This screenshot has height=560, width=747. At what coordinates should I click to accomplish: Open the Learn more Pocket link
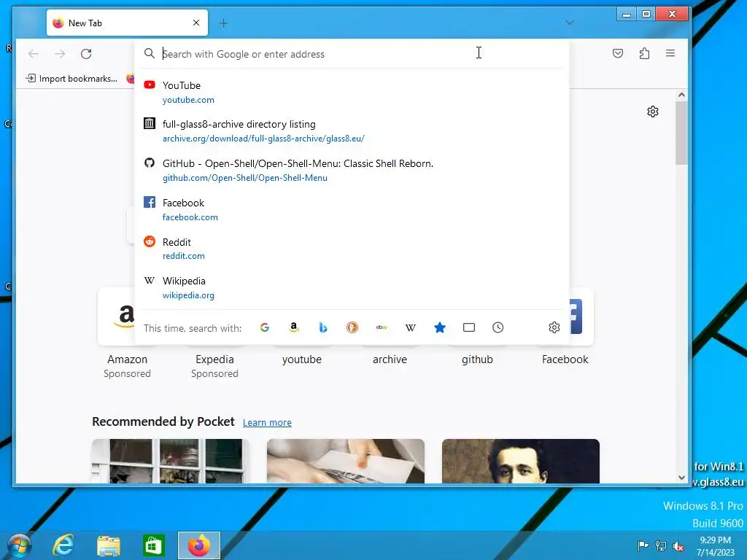pos(267,422)
